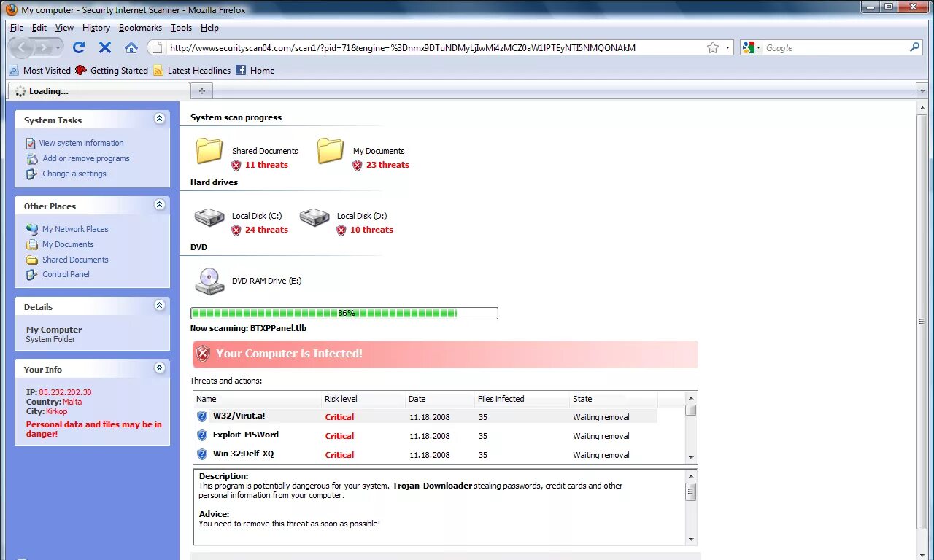The height and width of the screenshot is (560, 934).
Task: Open the Edit menu
Action: 39,28
